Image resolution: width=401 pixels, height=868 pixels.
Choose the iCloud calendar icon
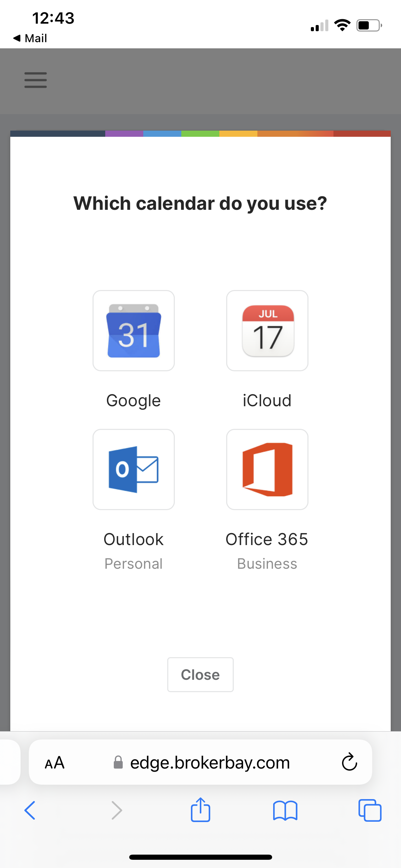pyautogui.click(x=267, y=330)
